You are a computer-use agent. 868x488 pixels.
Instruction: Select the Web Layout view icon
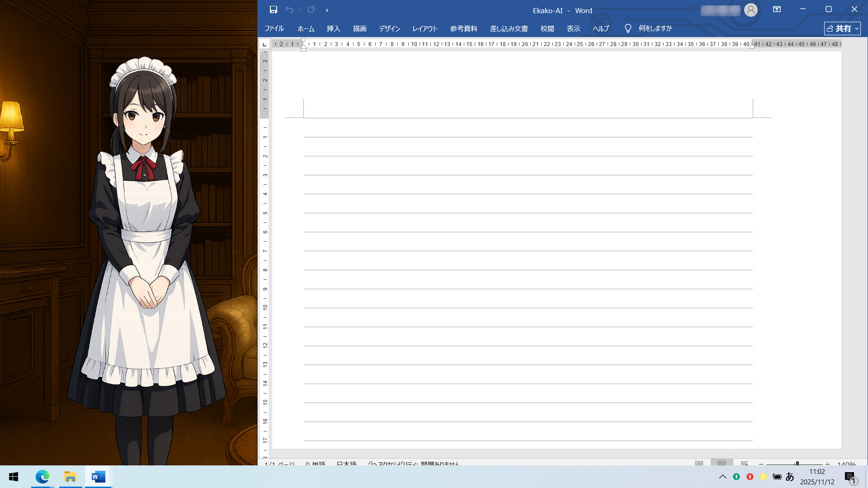(x=744, y=464)
